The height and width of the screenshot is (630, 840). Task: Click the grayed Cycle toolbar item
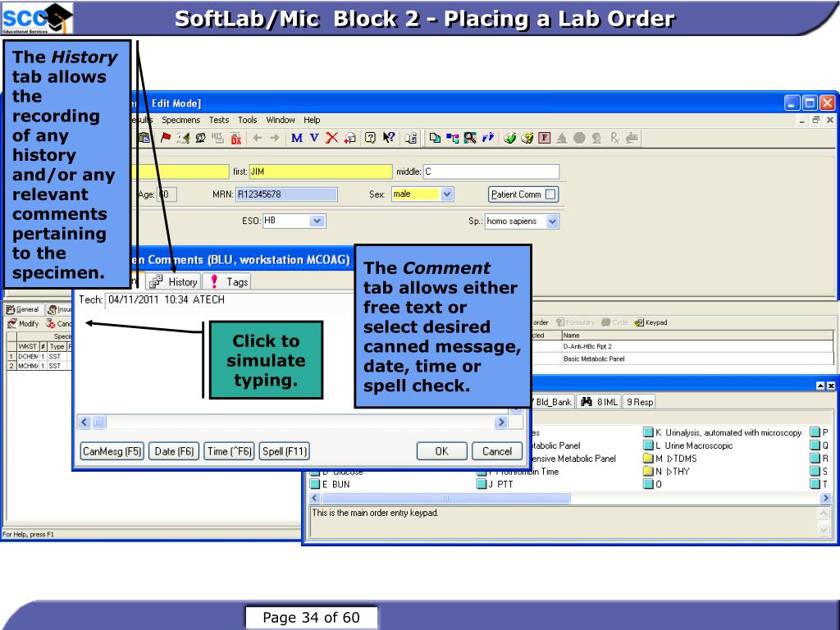614,322
